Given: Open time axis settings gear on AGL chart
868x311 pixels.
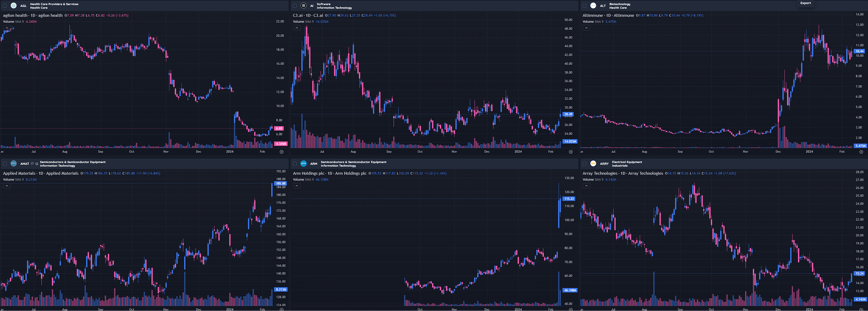Looking at the screenshot, I should click(x=282, y=152).
